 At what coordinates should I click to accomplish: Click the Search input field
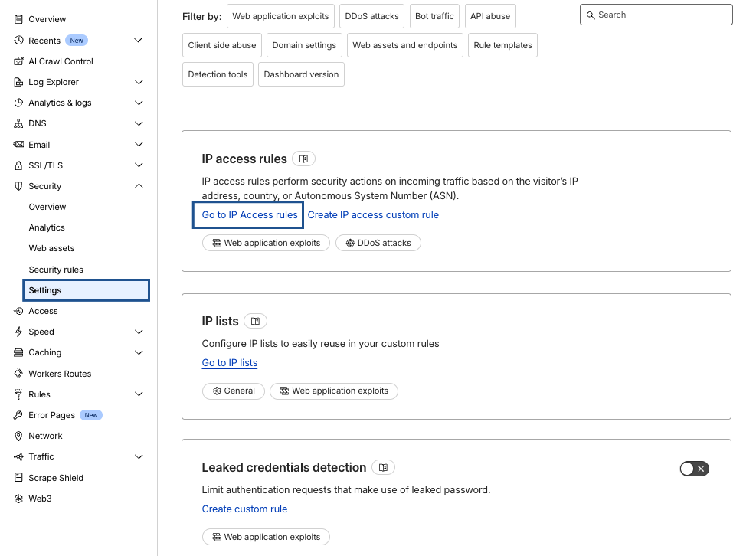click(x=656, y=15)
